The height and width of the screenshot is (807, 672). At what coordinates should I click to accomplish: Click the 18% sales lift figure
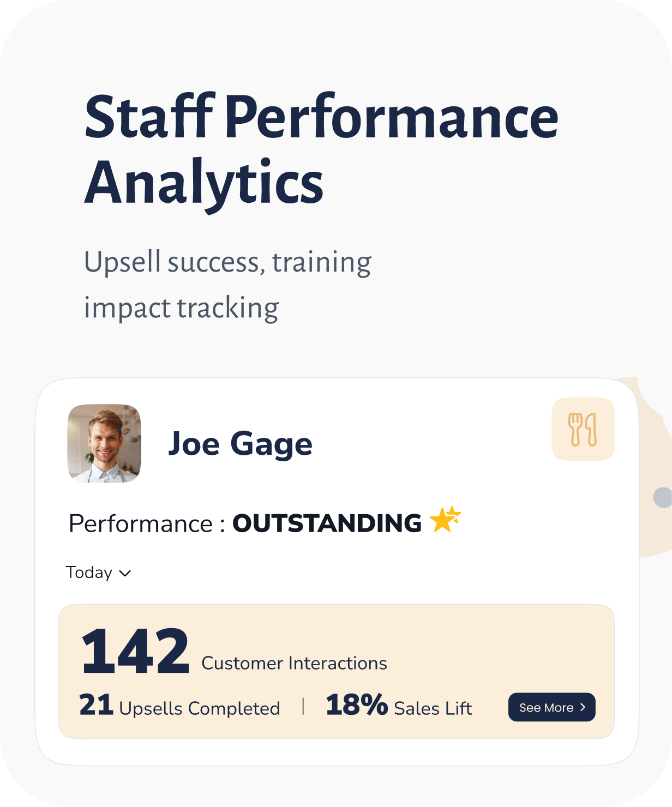pos(356,704)
